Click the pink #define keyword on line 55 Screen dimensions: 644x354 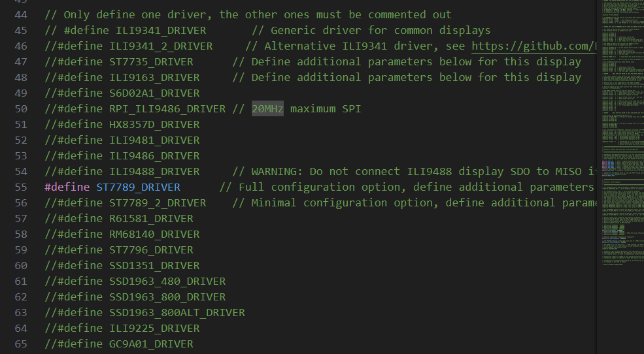click(67, 187)
